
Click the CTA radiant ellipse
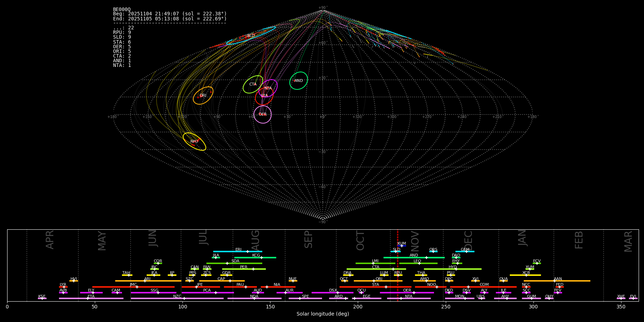click(253, 84)
